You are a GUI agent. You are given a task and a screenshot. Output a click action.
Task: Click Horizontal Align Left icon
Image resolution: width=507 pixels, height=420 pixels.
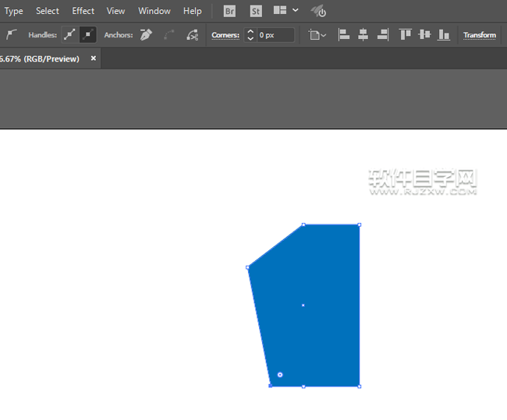tap(344, 35)
